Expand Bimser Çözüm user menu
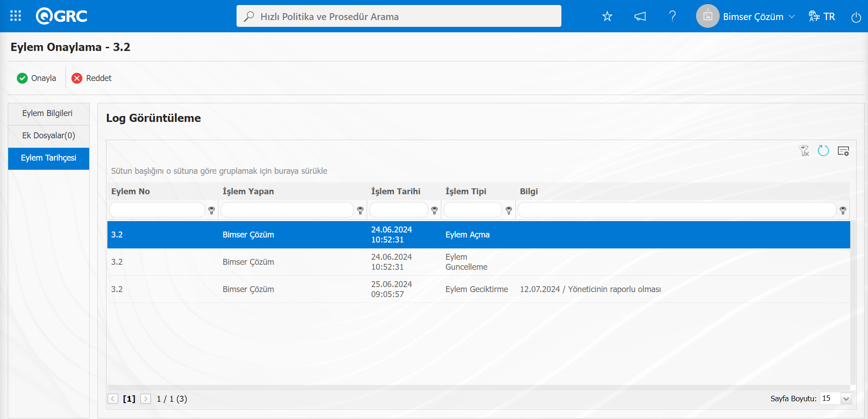 pos(792,17)
